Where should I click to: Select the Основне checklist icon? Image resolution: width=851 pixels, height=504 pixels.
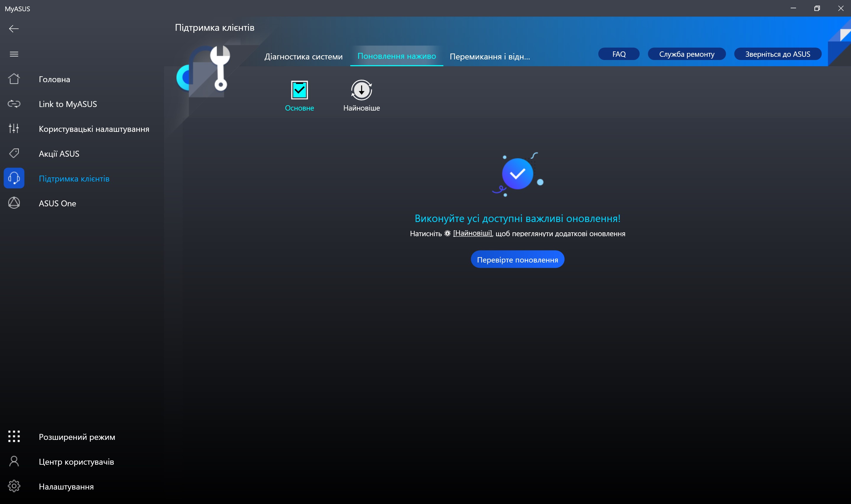pyautogui.click(x=299, y=90)
